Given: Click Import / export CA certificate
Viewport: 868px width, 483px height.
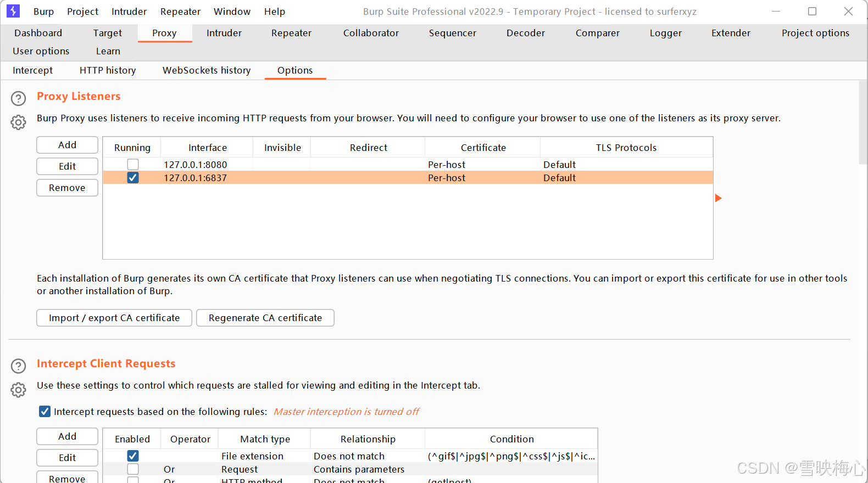Looking at the screenshot, I should (114, 318).
